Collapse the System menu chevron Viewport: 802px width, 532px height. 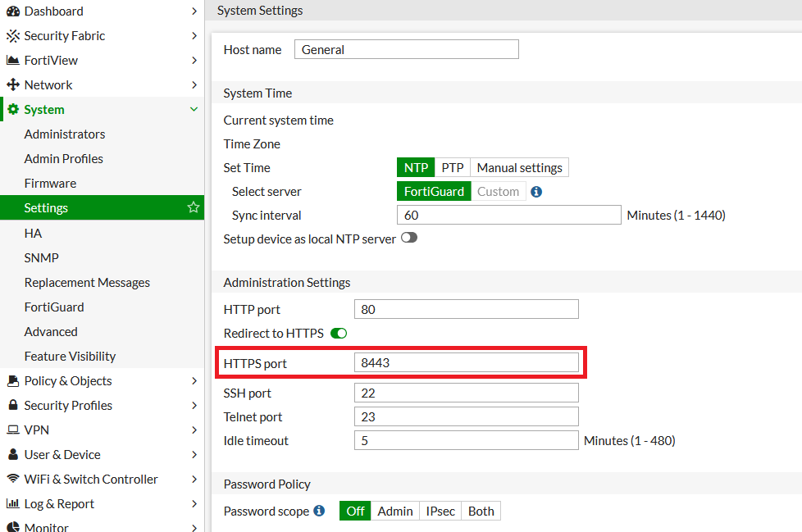(x=194, y=110)
